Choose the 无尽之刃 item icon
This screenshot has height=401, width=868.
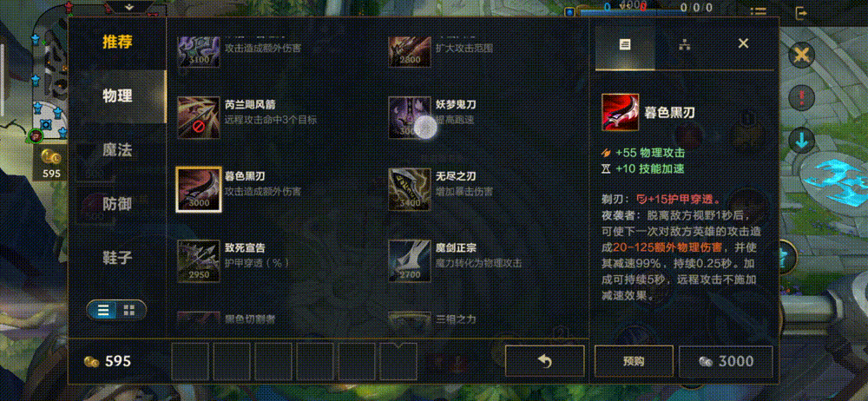(x=410, y=189)
